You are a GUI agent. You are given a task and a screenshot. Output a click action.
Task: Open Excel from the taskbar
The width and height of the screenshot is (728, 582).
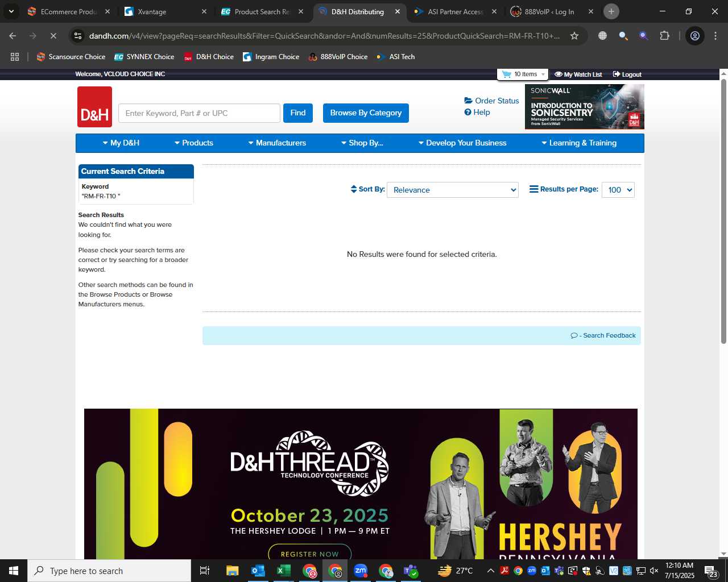(283, 571)
